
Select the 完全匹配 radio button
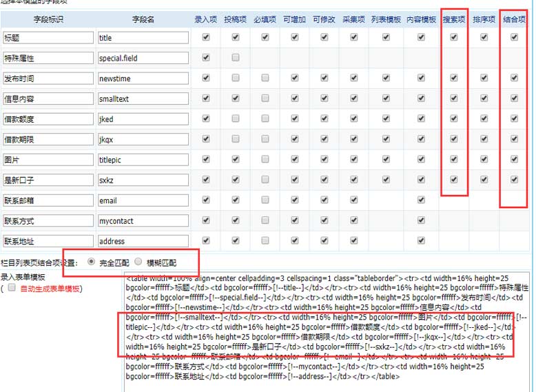pyautogui.click(x=91, y=262)
